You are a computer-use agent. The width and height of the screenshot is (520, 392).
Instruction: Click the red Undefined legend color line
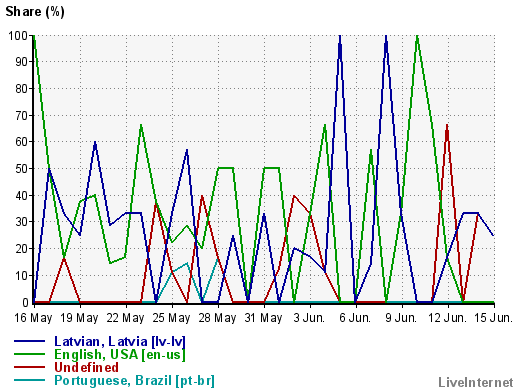point(29,367)
